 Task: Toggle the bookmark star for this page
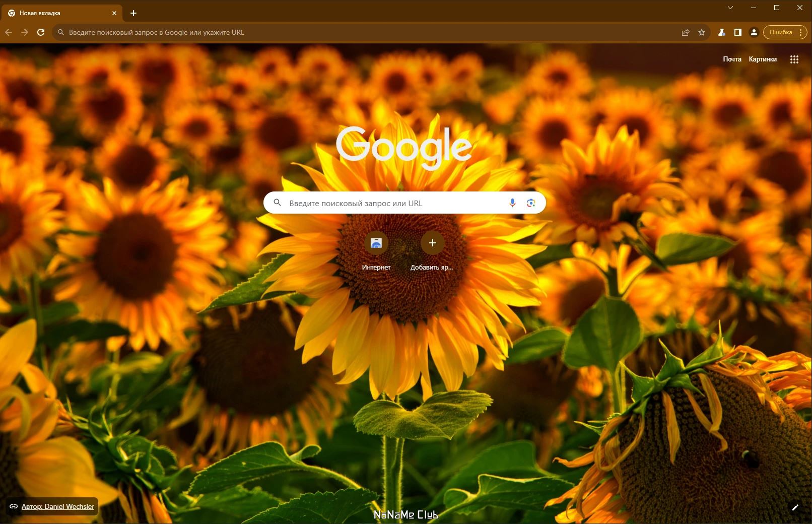pos(701,32)
